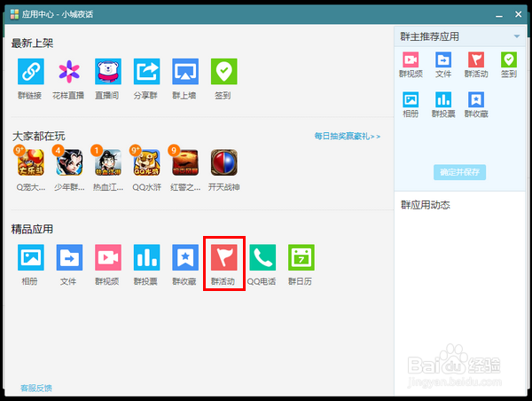Open the QQ电话 app

coord(262,257)
